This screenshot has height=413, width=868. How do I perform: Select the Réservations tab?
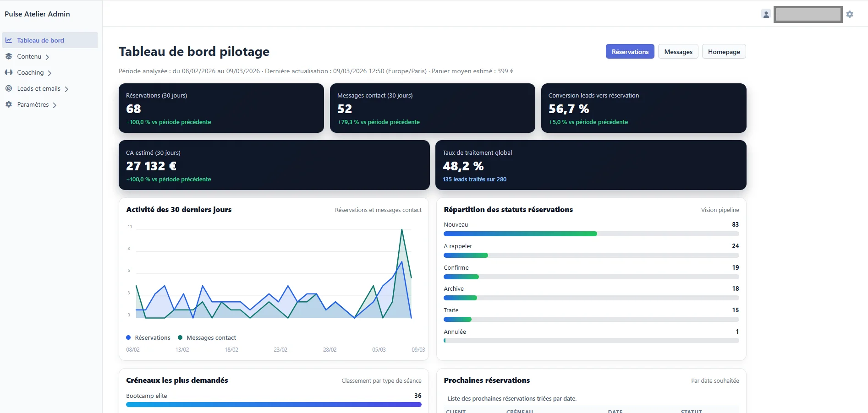(630, 51)
